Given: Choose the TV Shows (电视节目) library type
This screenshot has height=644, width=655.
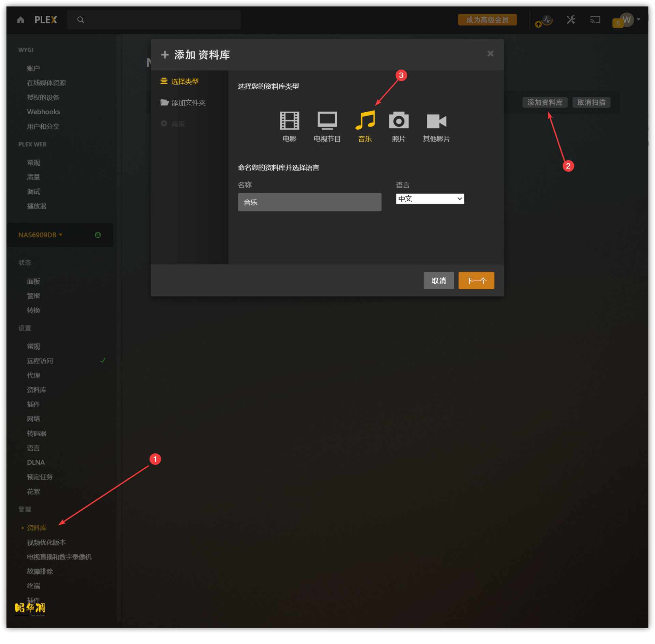Looking at the screenshot, I should click(327, 121).
